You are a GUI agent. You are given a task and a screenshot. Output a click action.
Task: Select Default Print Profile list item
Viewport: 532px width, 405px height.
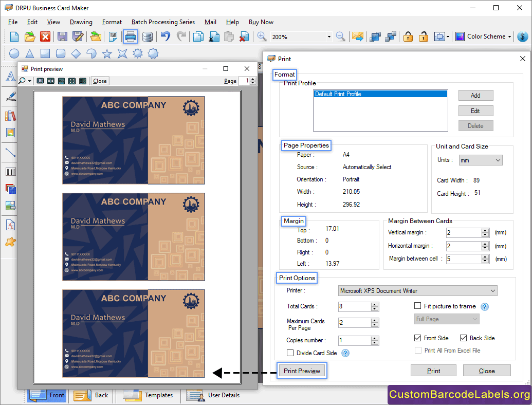(380, 94)
